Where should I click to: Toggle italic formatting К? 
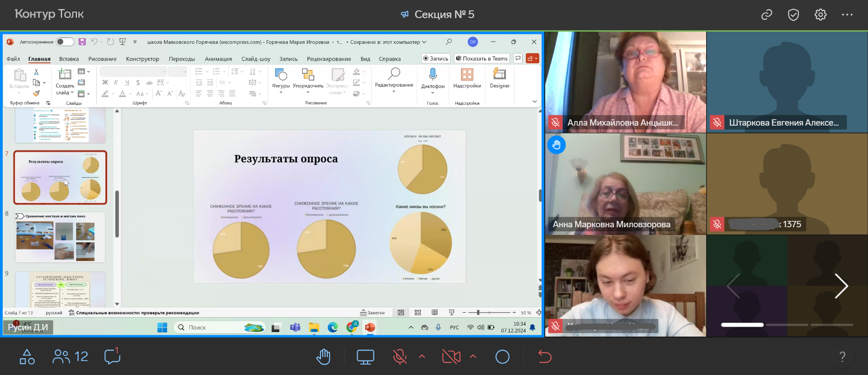click(x=116, y=82)
